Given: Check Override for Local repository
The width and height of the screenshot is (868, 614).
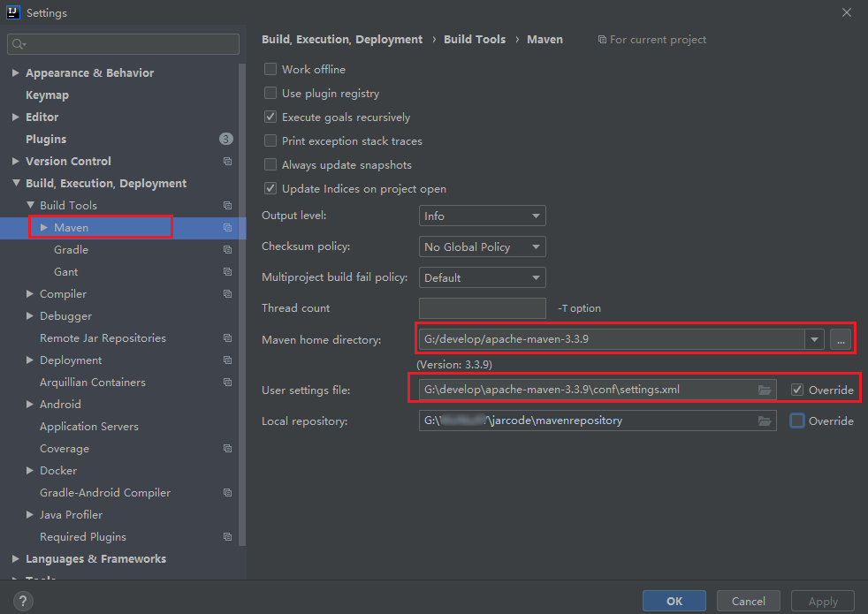Looking at the screenshot, I should pos(797,421).
